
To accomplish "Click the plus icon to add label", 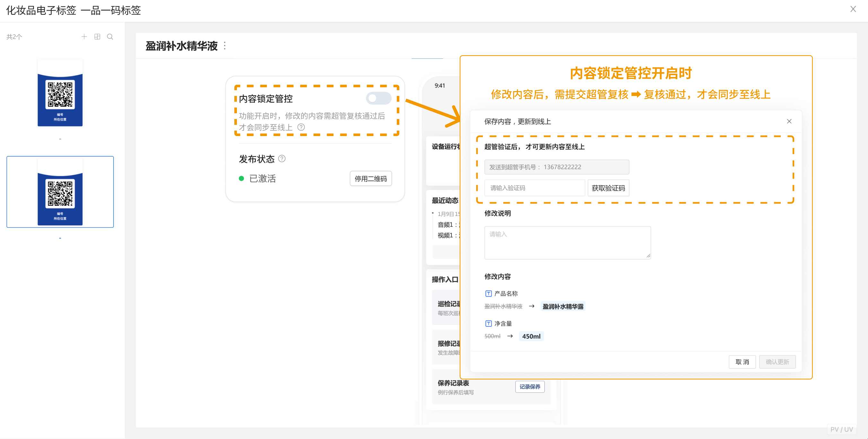I will click(x=84, y=37).
